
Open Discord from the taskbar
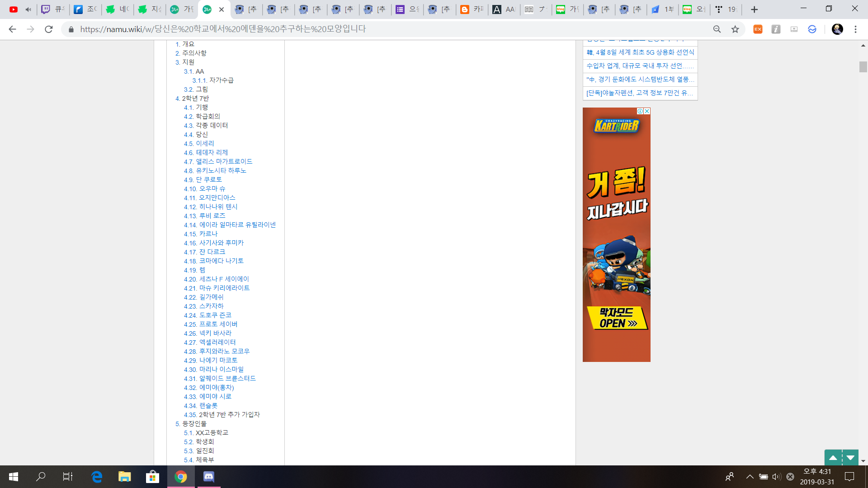pyautogui.click(x=208, y=477)
